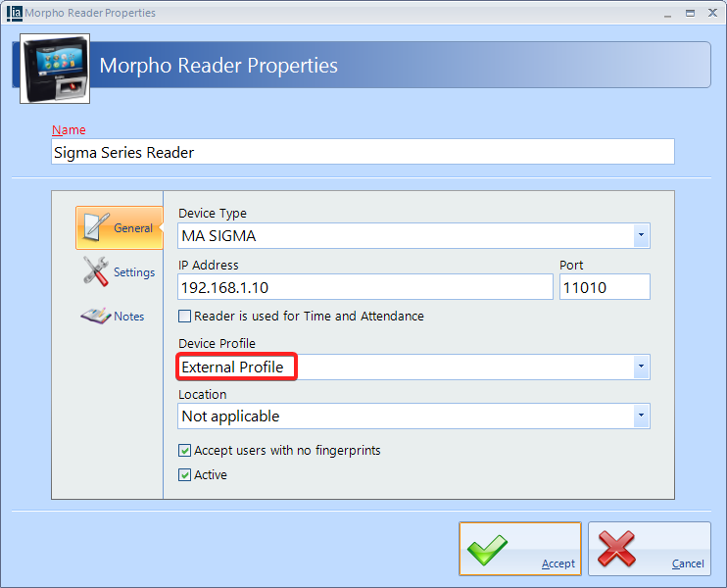Click the Morpho Reader Properties banner heading

(218, 66)
